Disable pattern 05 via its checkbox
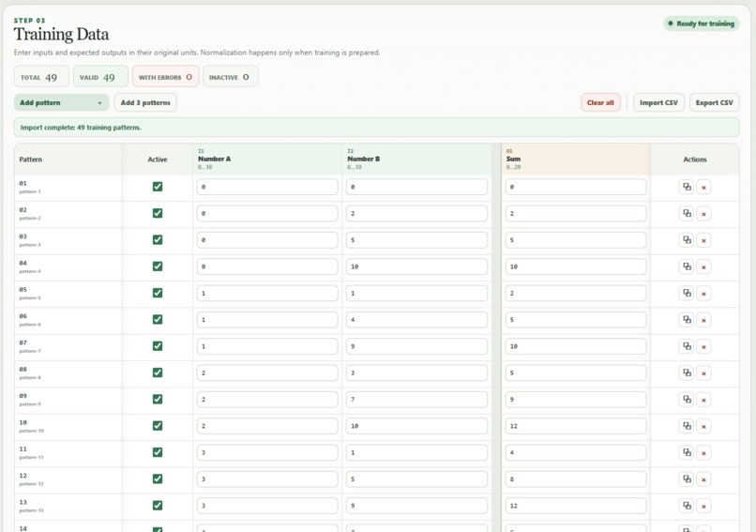 (158, 293)
